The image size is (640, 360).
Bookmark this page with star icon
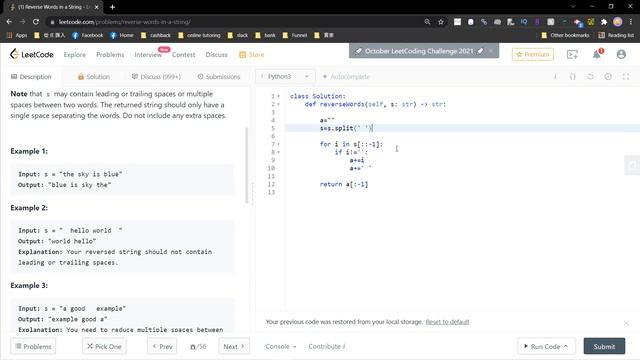[440, 22]
